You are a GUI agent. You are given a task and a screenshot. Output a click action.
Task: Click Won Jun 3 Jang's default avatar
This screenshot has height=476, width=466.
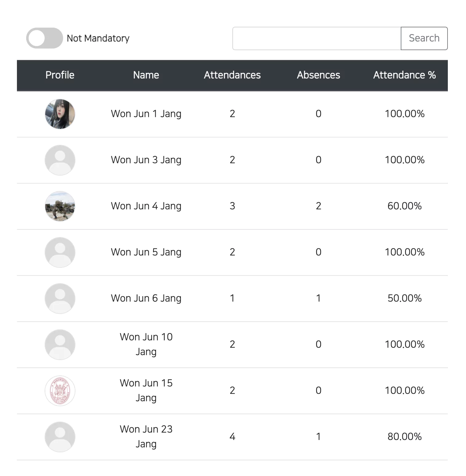(x=60, y=160)
